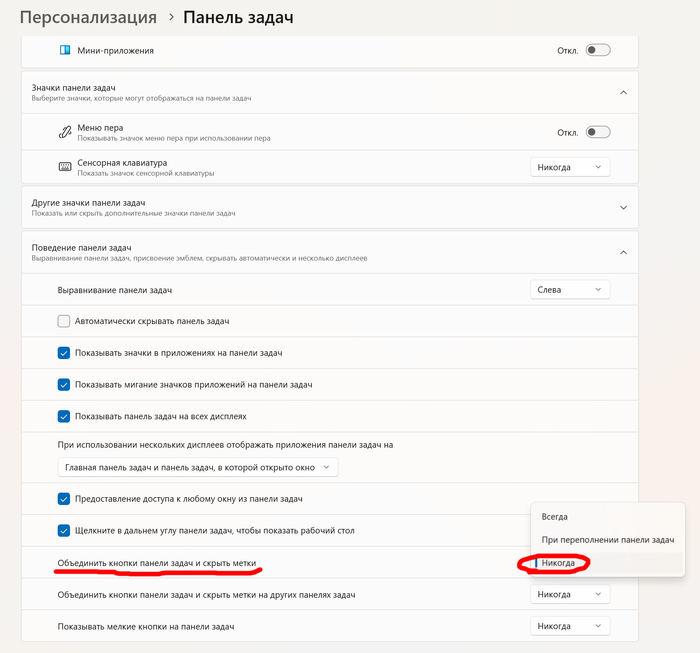700x653 pixels.
Task: Select При переполнении панели задач option
Action: pyautogui.click(x=608, y=540)
